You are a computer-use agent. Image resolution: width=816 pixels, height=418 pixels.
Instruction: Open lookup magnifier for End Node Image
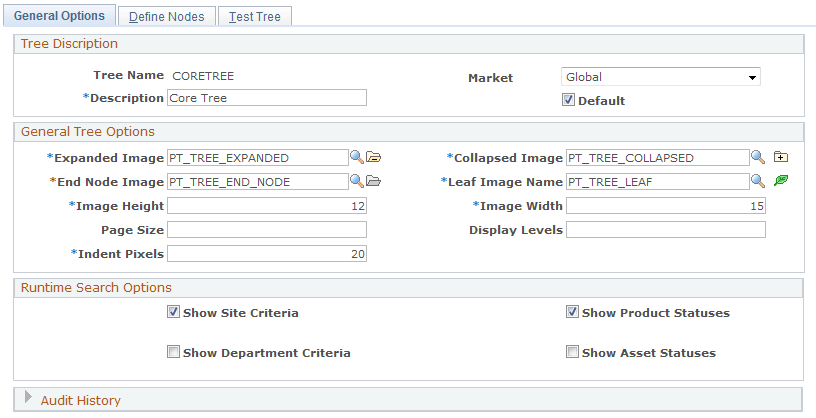pos(356,181)
